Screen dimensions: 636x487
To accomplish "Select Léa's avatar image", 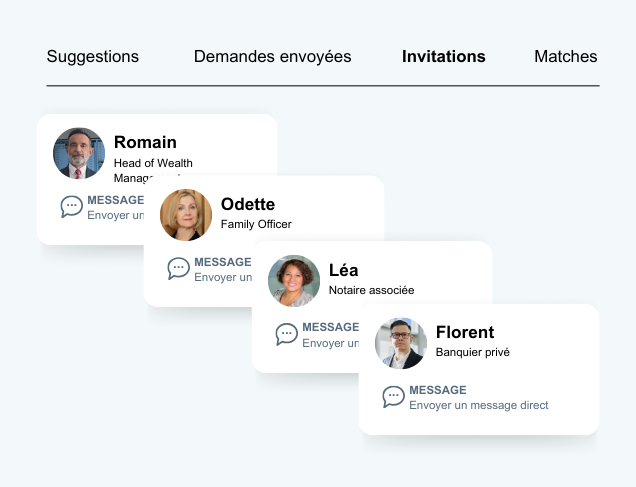I will click(x=294, y=281).
